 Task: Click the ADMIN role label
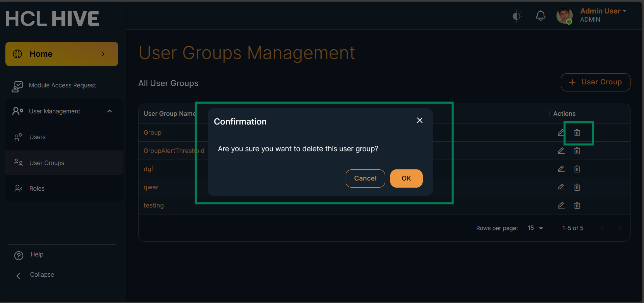point(590,20)
